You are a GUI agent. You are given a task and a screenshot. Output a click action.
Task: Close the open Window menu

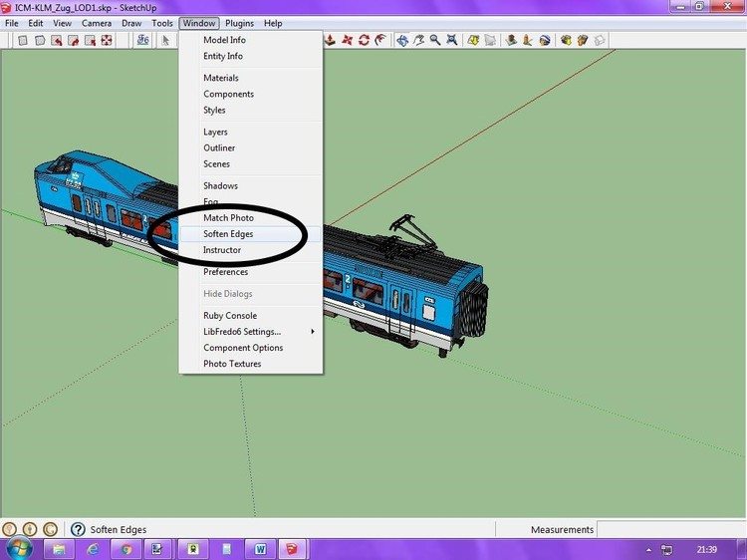[199, 23]
